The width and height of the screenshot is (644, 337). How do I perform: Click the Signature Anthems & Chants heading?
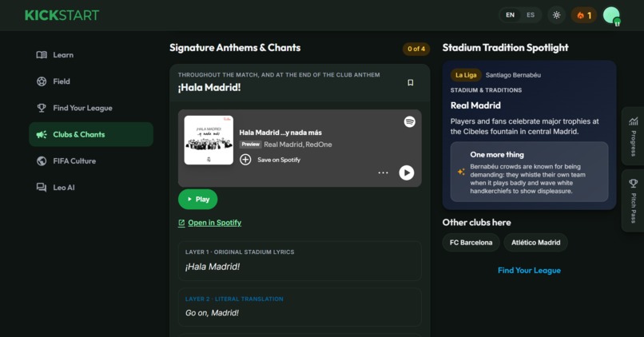pos(235,48)
